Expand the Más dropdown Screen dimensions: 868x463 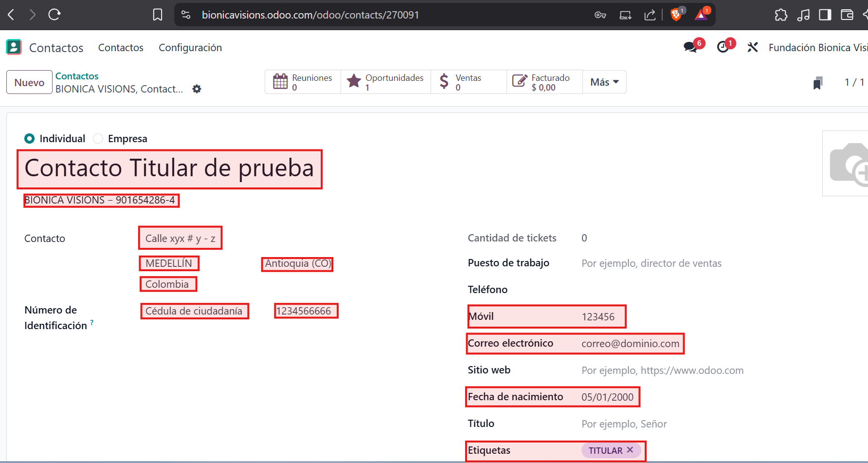pos(604,82)
